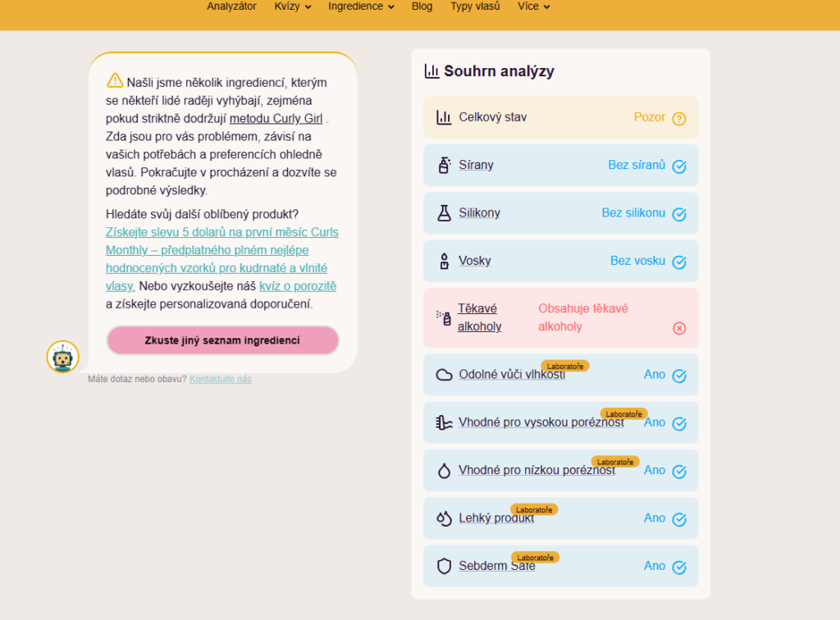Click the Sebderm Safe shield icon
The width and height of the screenshot is (840, 620).
click(x=444, y=566)
